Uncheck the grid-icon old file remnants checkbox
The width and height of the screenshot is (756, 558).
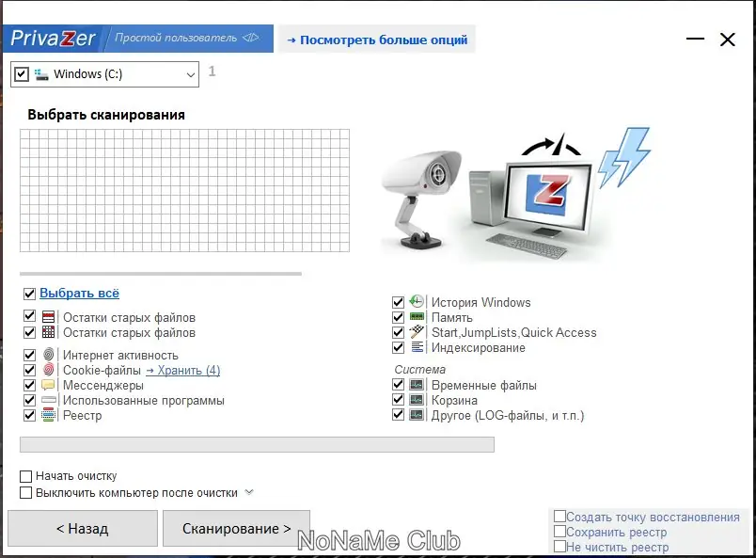click(29, 332)
